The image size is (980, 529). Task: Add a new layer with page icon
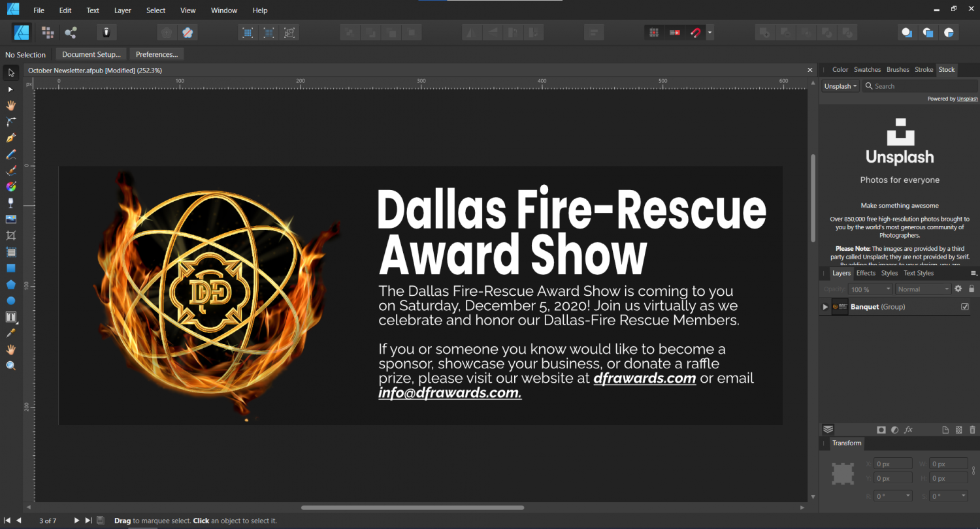pyautogui.click(x=945, y=430)
